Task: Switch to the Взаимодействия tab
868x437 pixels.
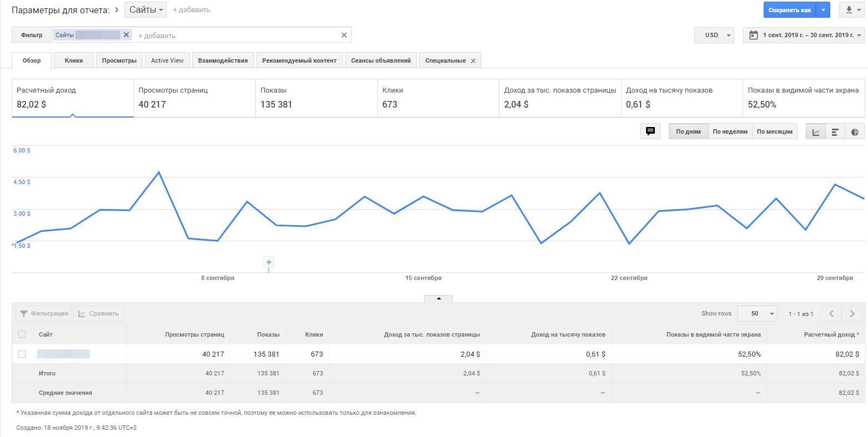Action: 223,60
